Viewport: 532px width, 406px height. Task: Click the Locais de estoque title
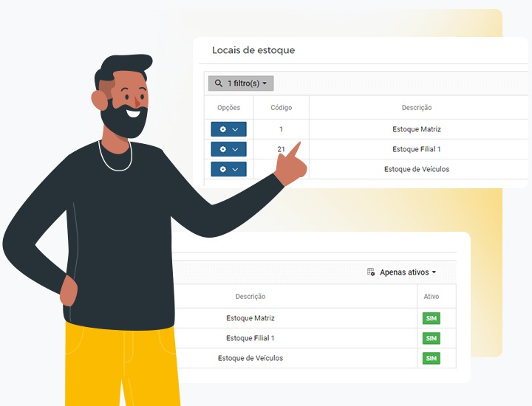[x=253, y=50]
